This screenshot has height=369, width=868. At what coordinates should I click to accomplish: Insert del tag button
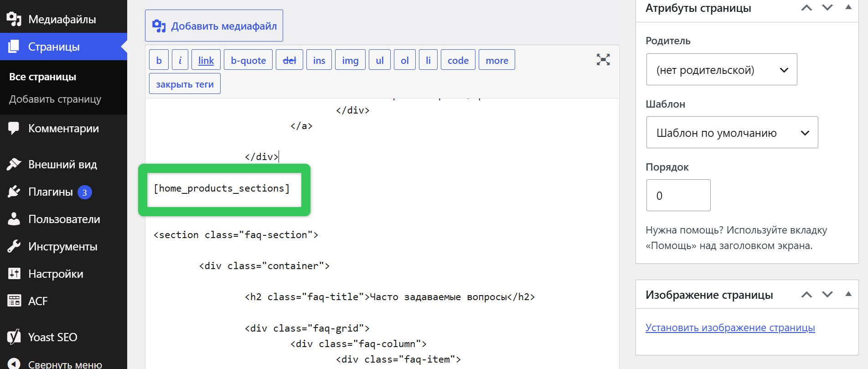289,60
